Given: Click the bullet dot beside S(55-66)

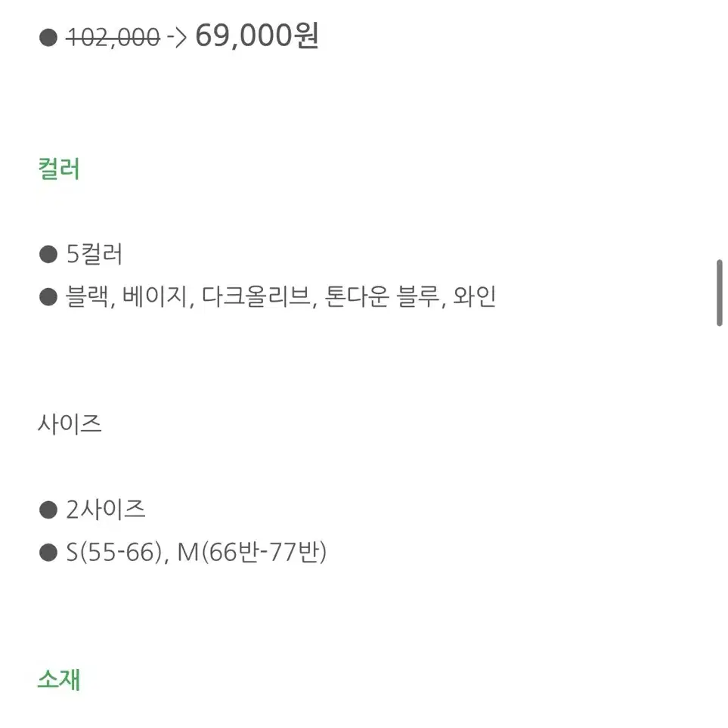Looking at the screenshot, I should tap(48, 553).
